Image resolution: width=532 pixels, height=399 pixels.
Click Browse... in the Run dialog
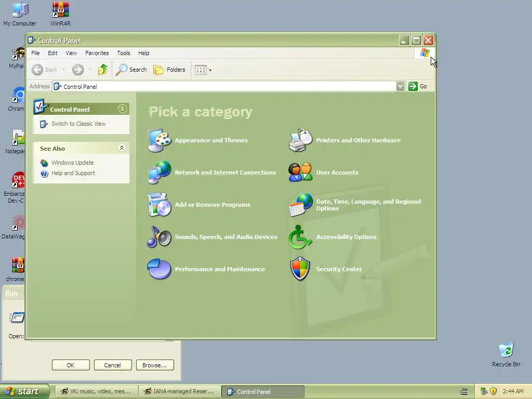click(155, 365)
